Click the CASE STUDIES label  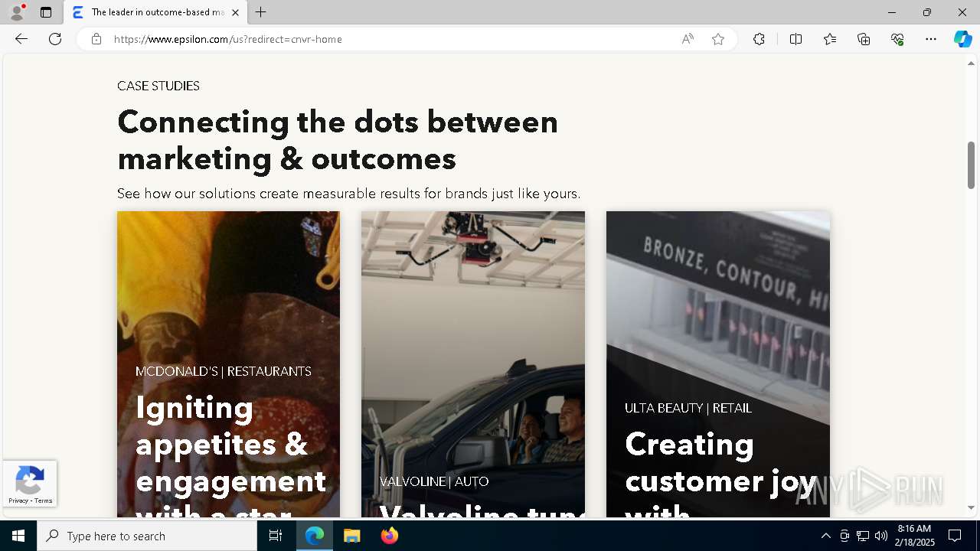(x=158, y=86)
